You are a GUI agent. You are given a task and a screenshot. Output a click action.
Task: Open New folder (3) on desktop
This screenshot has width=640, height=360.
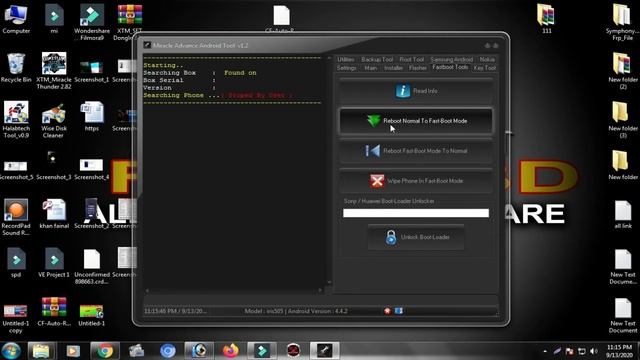(x=622, y=120)
